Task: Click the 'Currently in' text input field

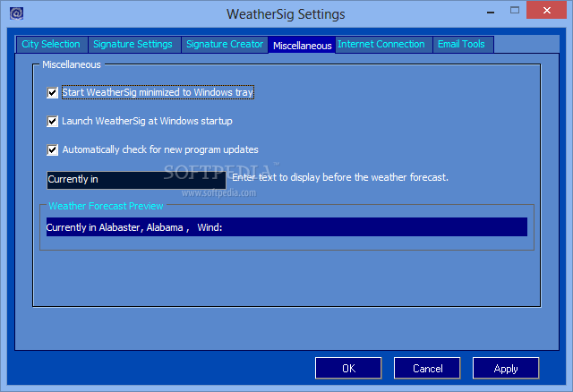Action: pyautogui.click(x=136, y=180)
